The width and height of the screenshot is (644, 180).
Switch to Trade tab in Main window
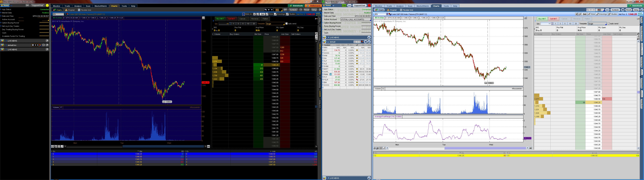(x=67, y=6)
